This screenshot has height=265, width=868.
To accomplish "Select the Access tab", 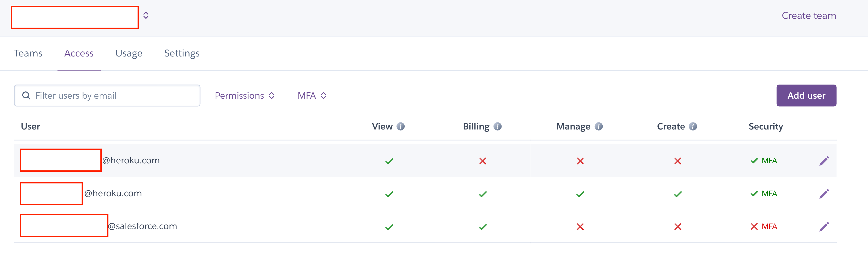I will tap(79, 53).
